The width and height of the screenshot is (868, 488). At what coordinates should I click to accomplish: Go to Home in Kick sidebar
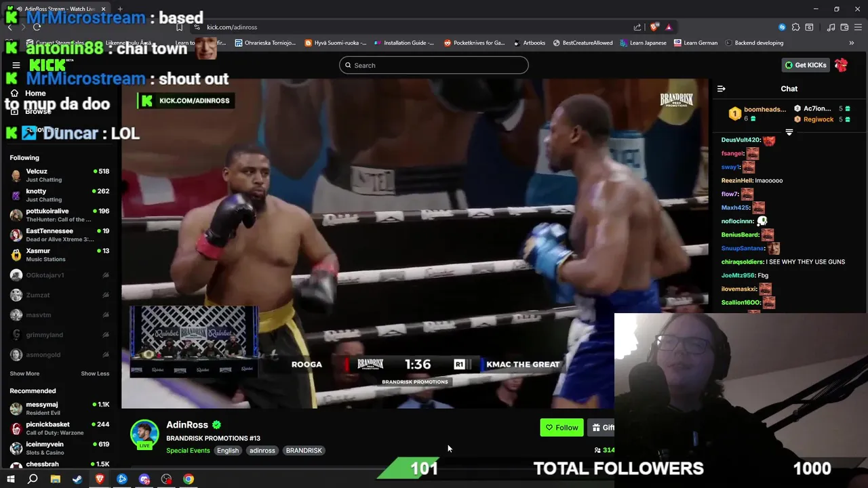coord(35,94)
